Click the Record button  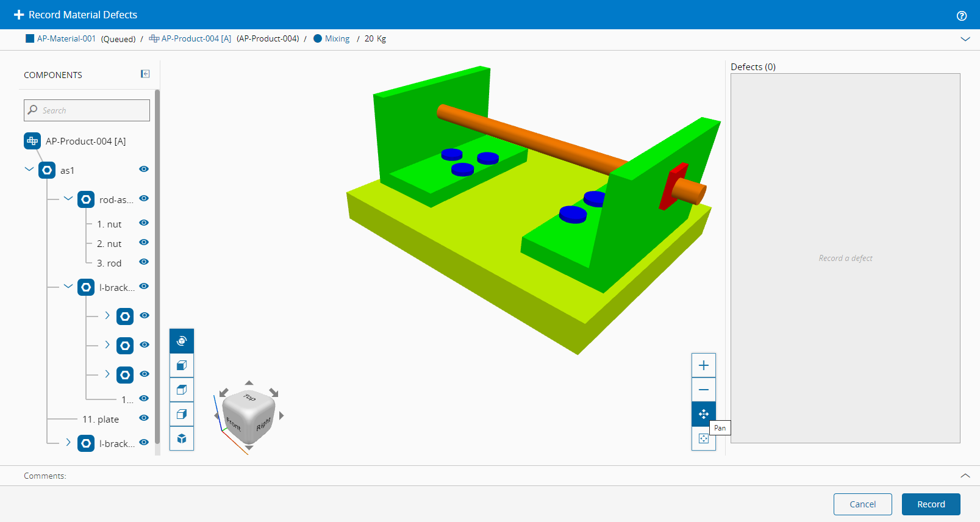[x=931, y=504]
